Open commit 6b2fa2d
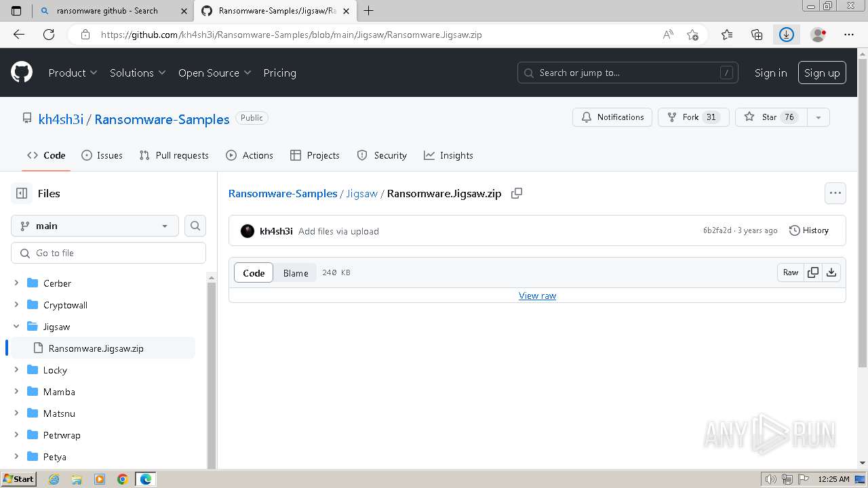Viewport: 868px width, 488px height. tap(717, 230)
